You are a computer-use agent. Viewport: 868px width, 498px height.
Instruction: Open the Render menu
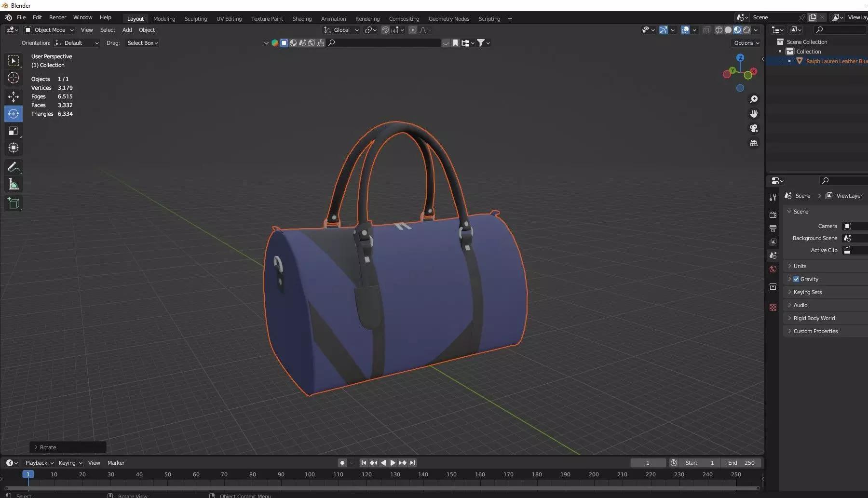pos(57,17)
